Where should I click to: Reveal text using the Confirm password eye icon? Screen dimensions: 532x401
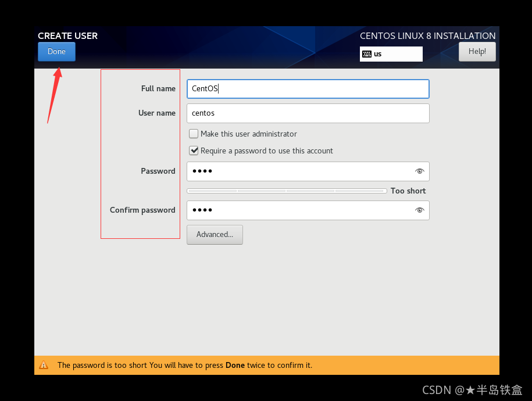[419, 210]
